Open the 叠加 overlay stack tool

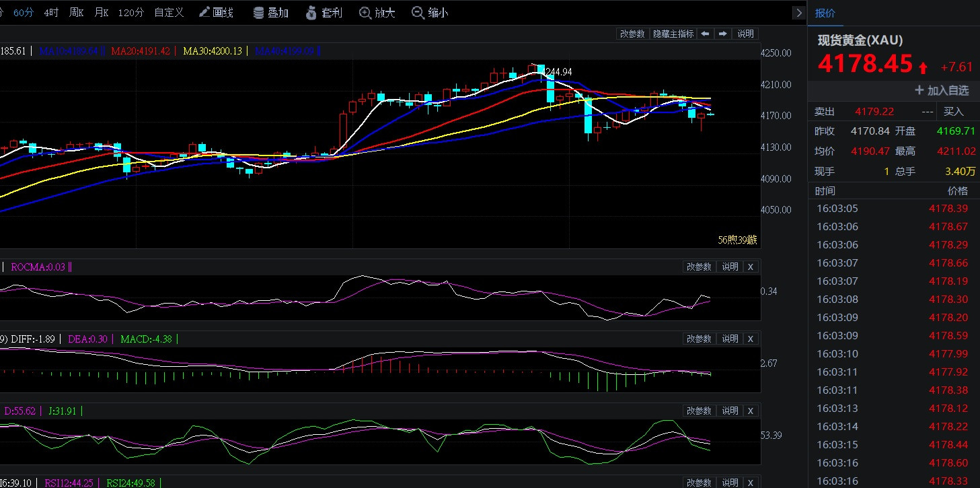coord(270,13)
